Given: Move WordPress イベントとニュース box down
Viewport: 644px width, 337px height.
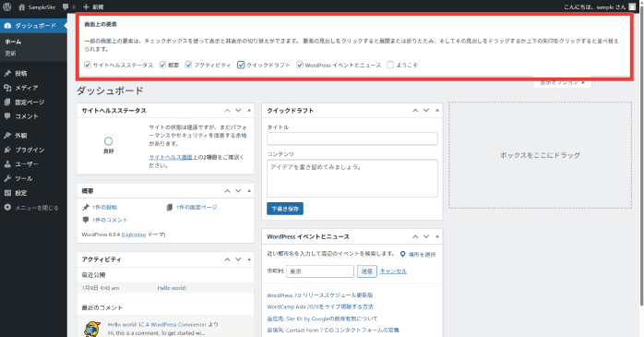Looking at the screenshot, I should (426, 236).
